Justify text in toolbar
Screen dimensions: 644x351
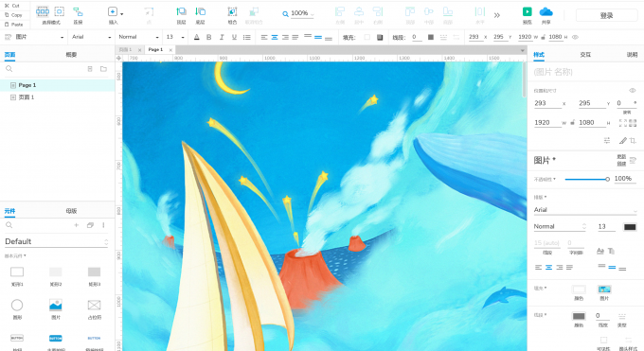[295, 37]
